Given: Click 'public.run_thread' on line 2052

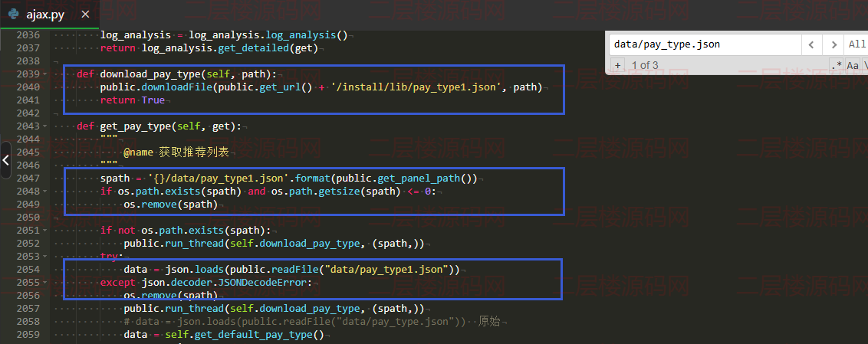Looking at the screenshot, I should coord(173,244).
